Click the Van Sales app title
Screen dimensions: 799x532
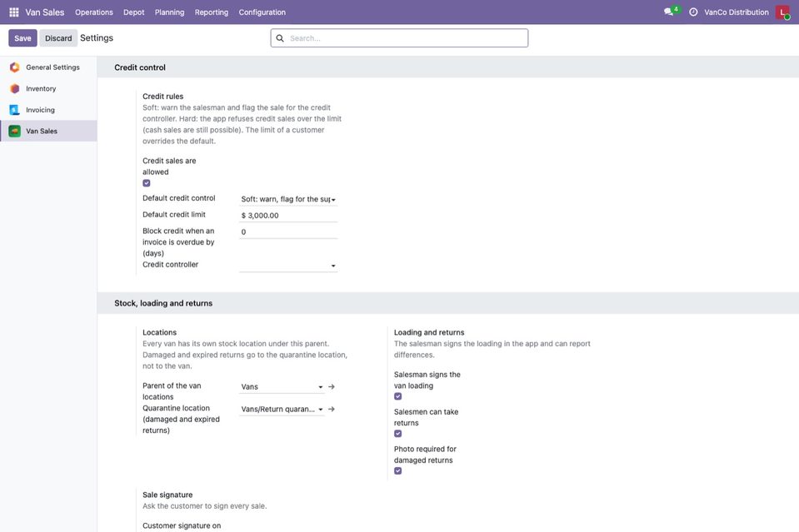[45, 12]
